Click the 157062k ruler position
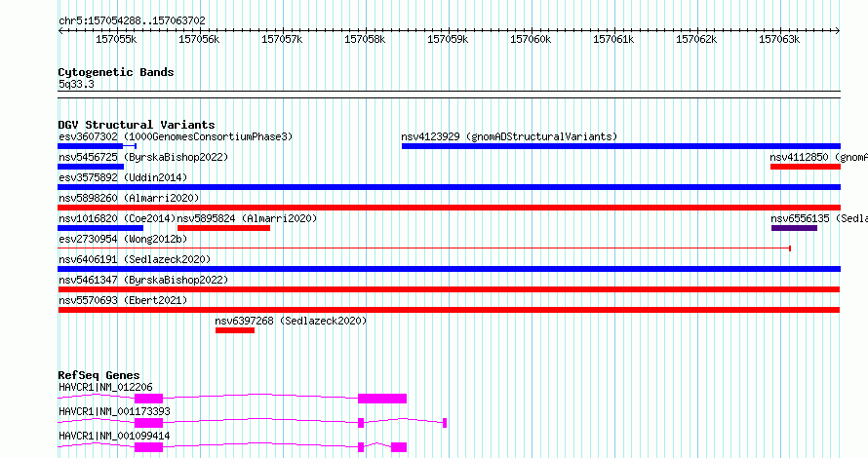 (x=696, y=39)
